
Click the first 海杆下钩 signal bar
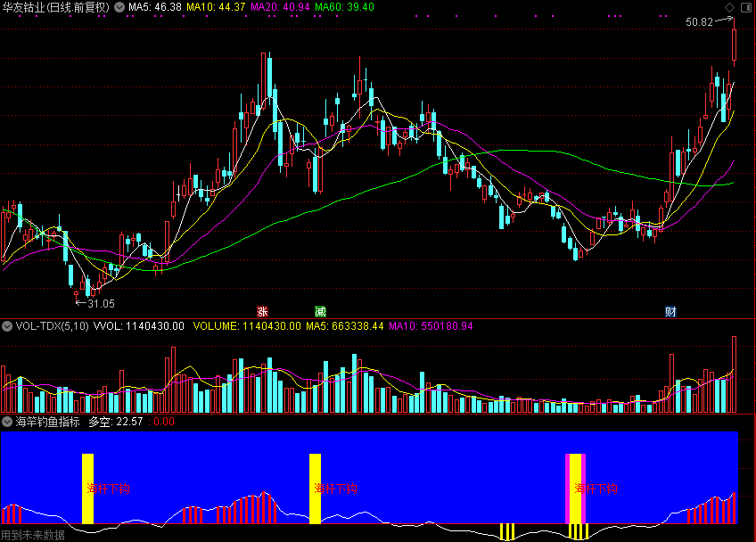tap(87, 489)
